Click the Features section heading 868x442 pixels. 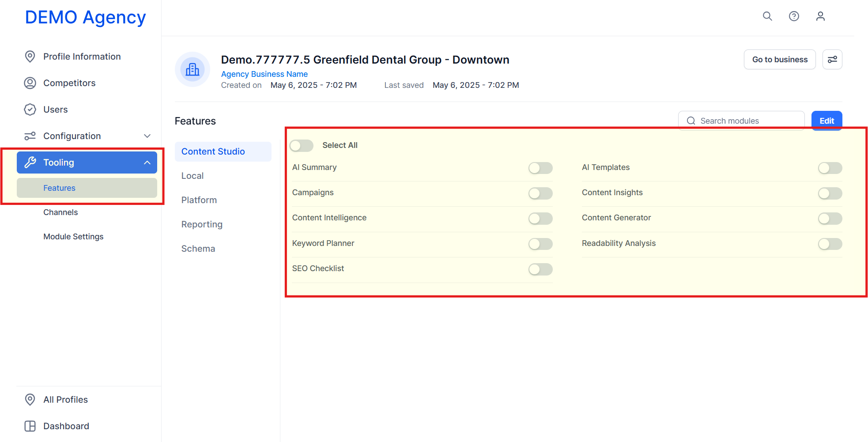pos(195,121)
